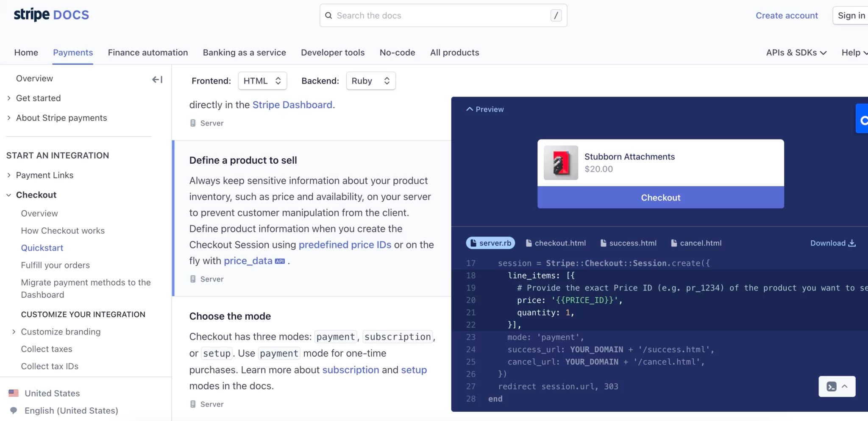This screenshot has height=421, width=868.
Task: Click the slash shortcut key icon
Action: pyautogui.click(x=556, y=16)
